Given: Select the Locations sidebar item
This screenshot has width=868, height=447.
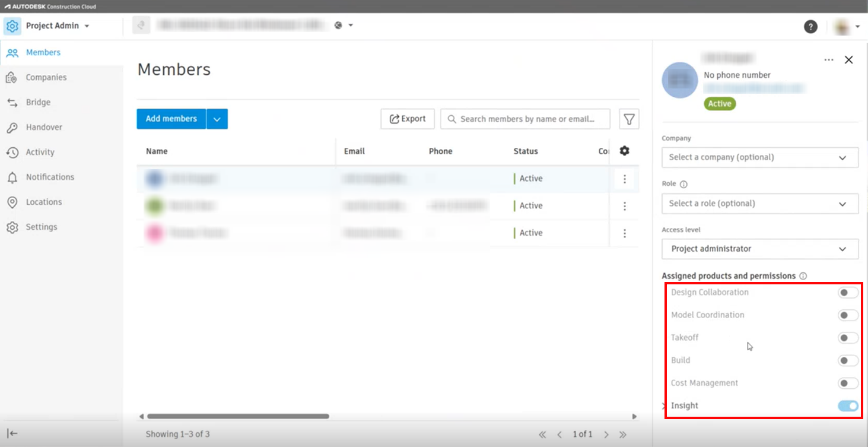Looking at the screenshot, I should pyautogui.click(x=47, y=202).
